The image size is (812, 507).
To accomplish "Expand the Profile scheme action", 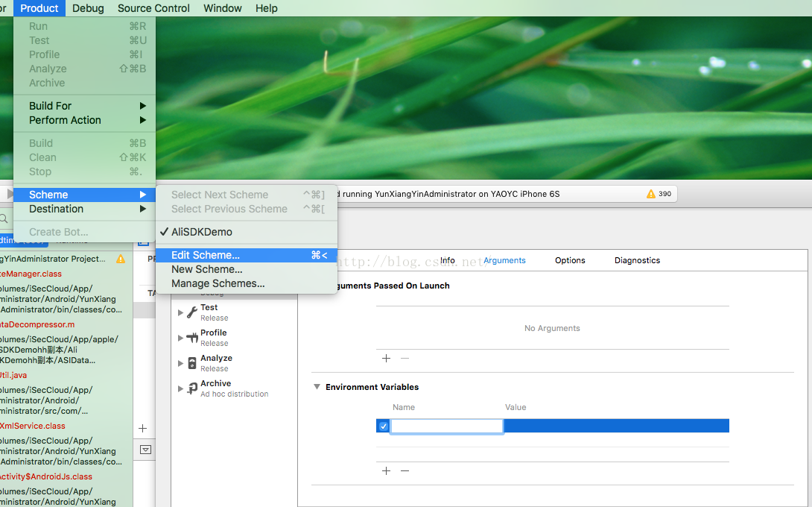I will click(180, 338).
